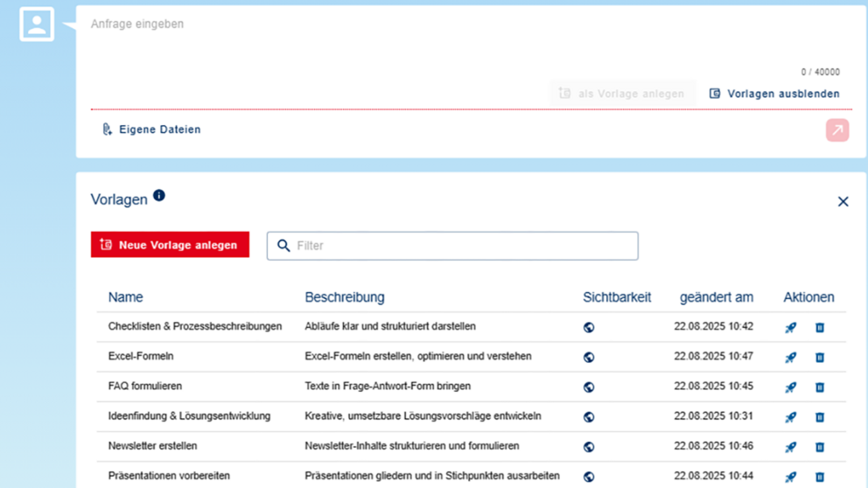868x488 pixels.
Task: Click description 'Kreative, umsetzbare Lösungsvorschläge entwickeln'
Action: coord(423,416)
